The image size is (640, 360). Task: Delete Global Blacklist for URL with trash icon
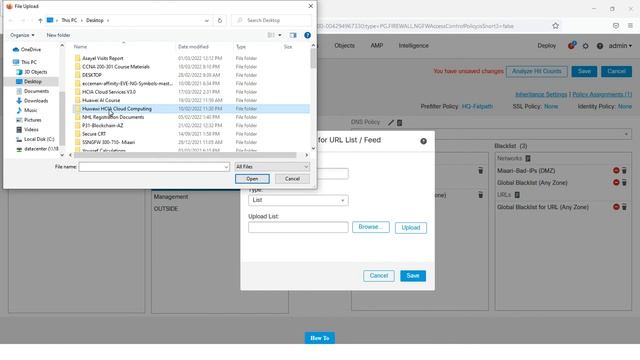[624, 207]
